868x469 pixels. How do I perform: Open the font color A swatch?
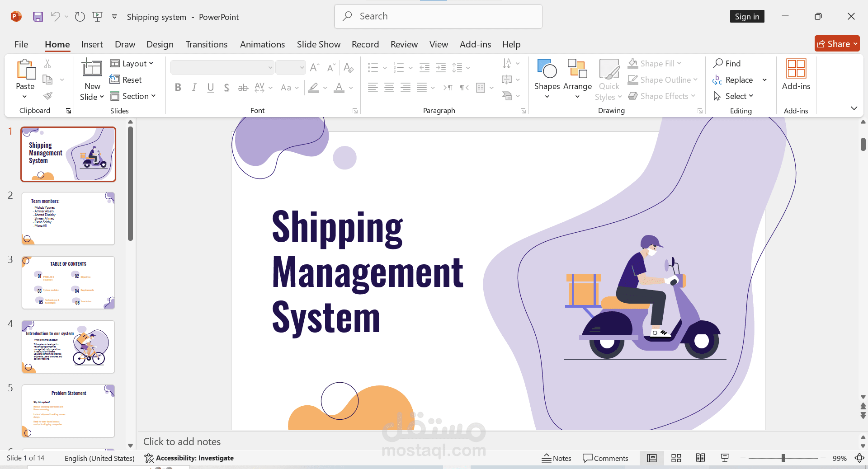339,88
